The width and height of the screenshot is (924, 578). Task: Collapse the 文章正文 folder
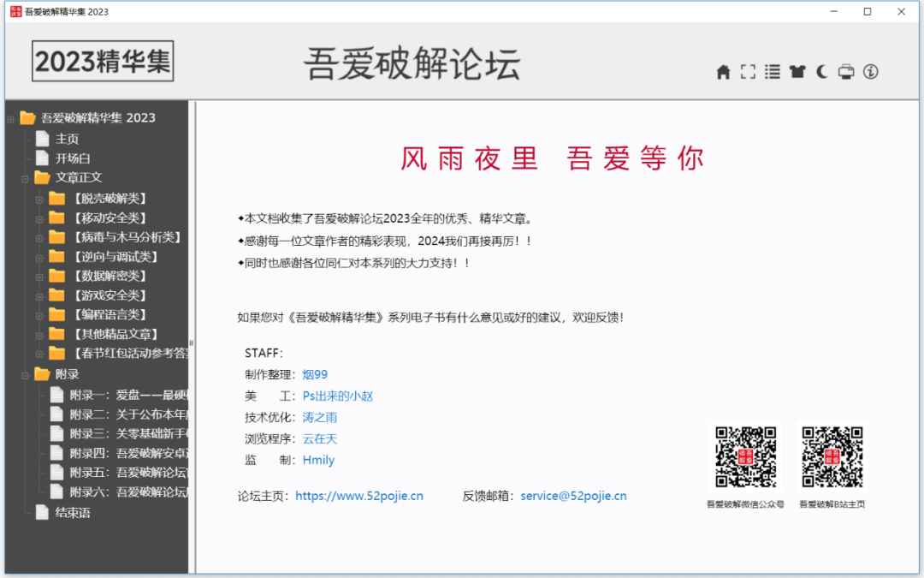click(26, 179)
